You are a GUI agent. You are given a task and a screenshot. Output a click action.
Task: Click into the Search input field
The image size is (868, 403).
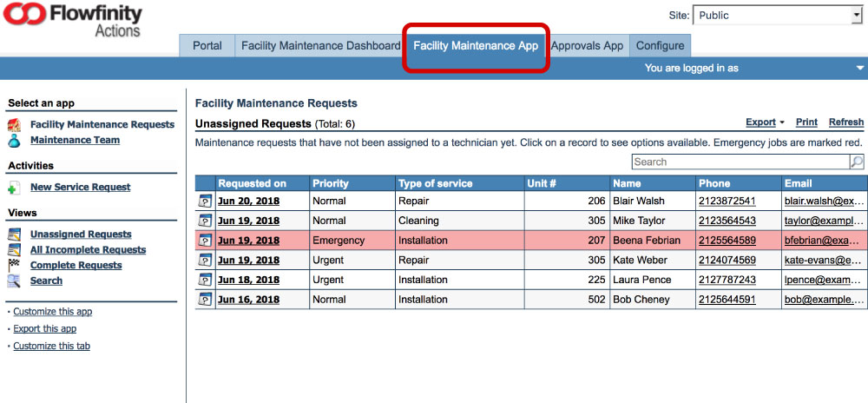740,162
